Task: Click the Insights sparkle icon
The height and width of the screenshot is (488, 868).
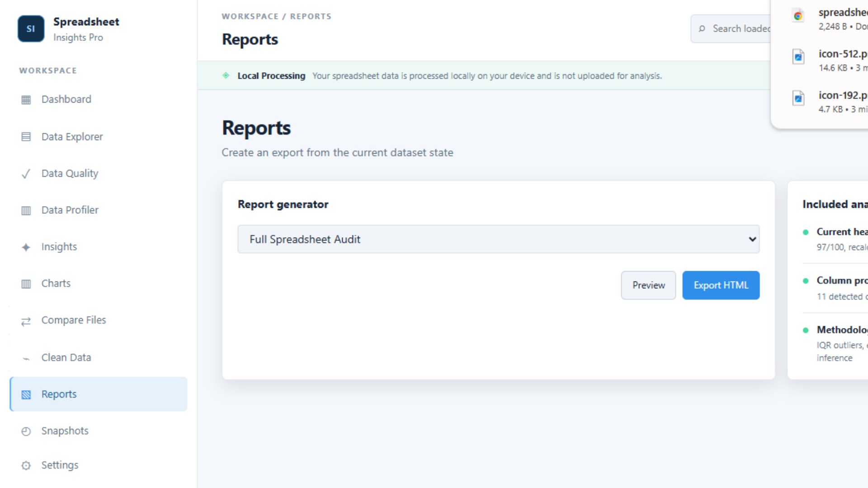Action: [26, 247]
